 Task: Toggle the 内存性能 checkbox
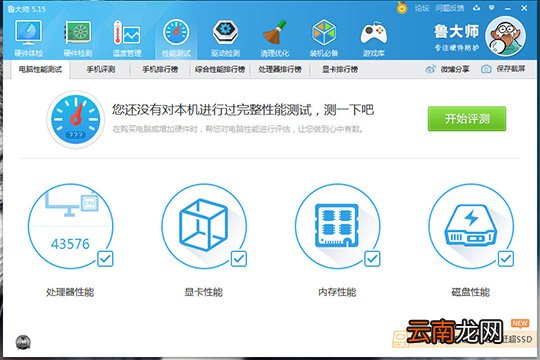click(x=372, y=259)
